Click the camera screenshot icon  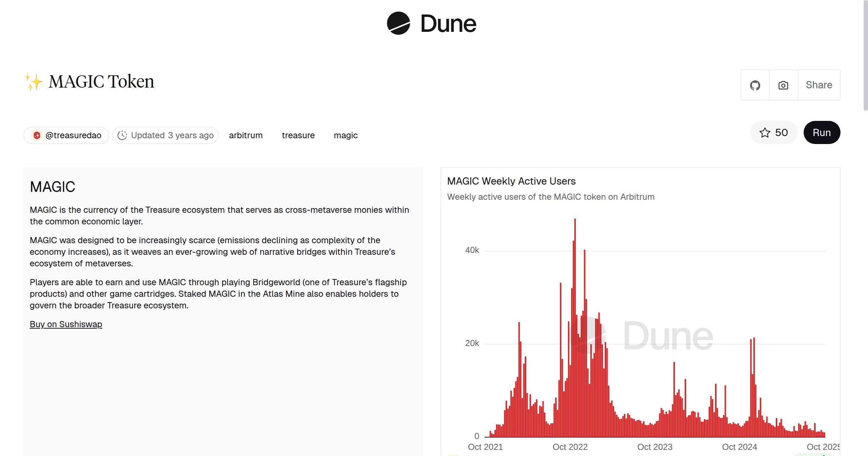pos(783,85)
